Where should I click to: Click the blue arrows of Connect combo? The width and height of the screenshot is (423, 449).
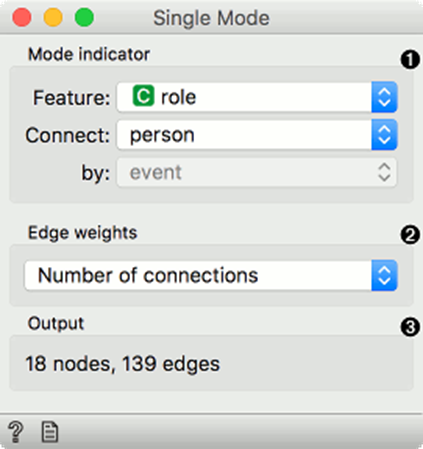point(384,135)
